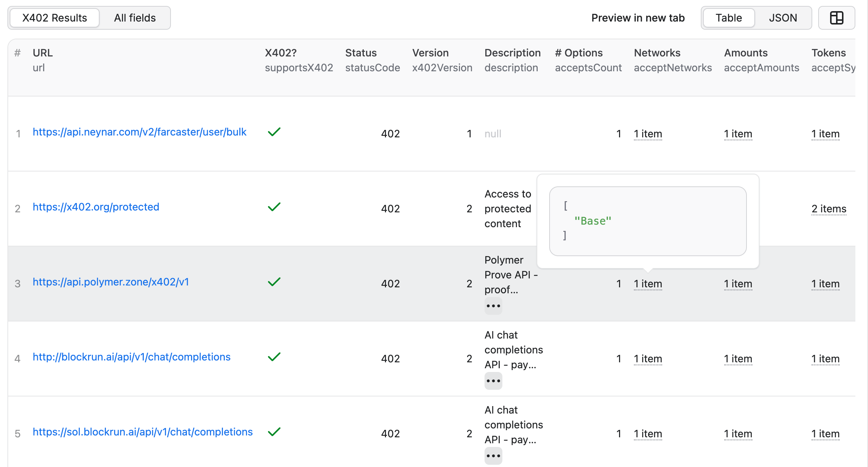Click the ellipsis in blockrun.ai's description cell
Viewport: 868px width, 467px height.
coord(493,381)
